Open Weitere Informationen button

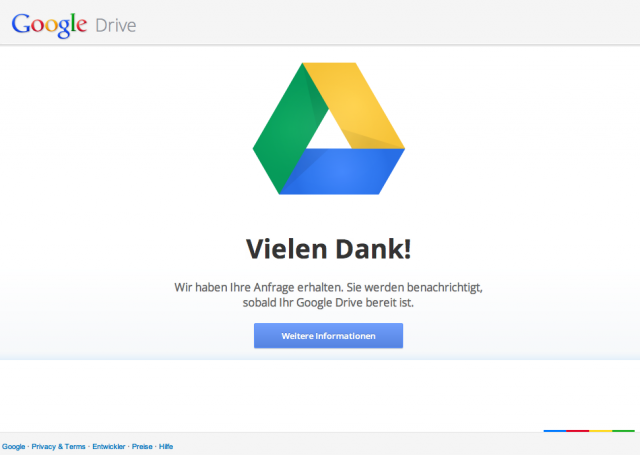[x=328, y=336]
